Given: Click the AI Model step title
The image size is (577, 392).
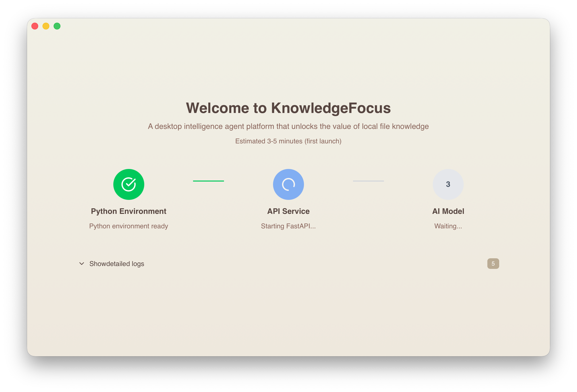Looking at the screenshot, I should [448, 211].
